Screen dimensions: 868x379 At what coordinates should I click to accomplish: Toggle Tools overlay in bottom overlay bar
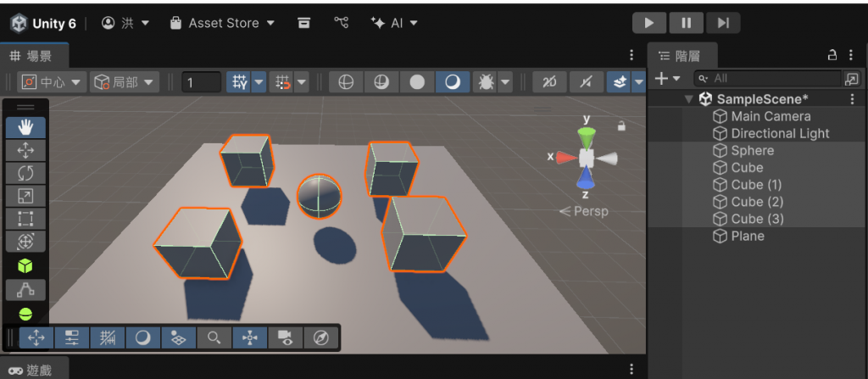36,337
